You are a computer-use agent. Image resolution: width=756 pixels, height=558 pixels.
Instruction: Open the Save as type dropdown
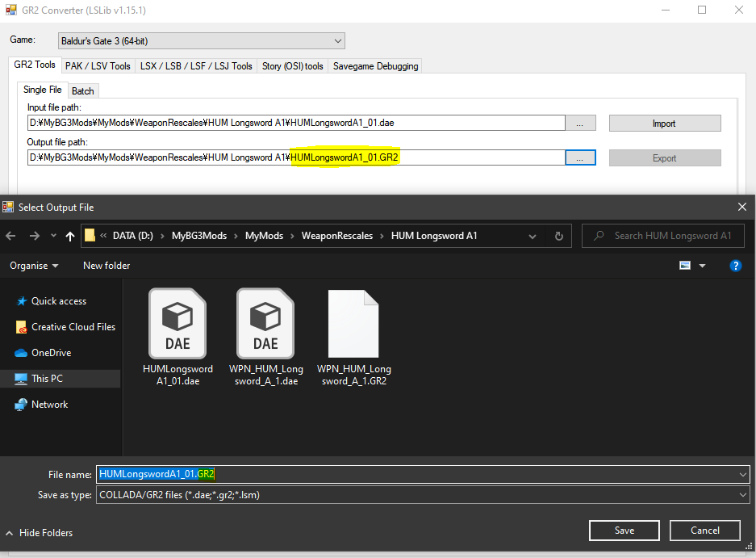[x=423, y=495]
